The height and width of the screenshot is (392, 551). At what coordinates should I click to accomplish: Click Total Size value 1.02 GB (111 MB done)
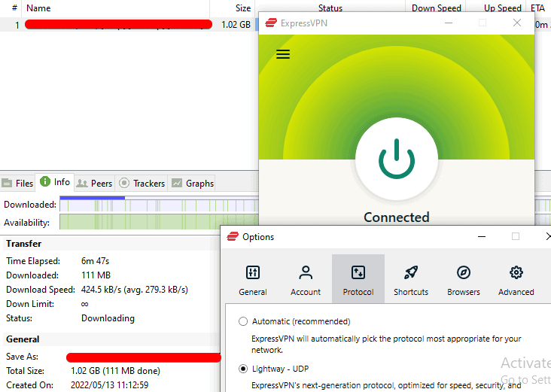coord(115,371)
